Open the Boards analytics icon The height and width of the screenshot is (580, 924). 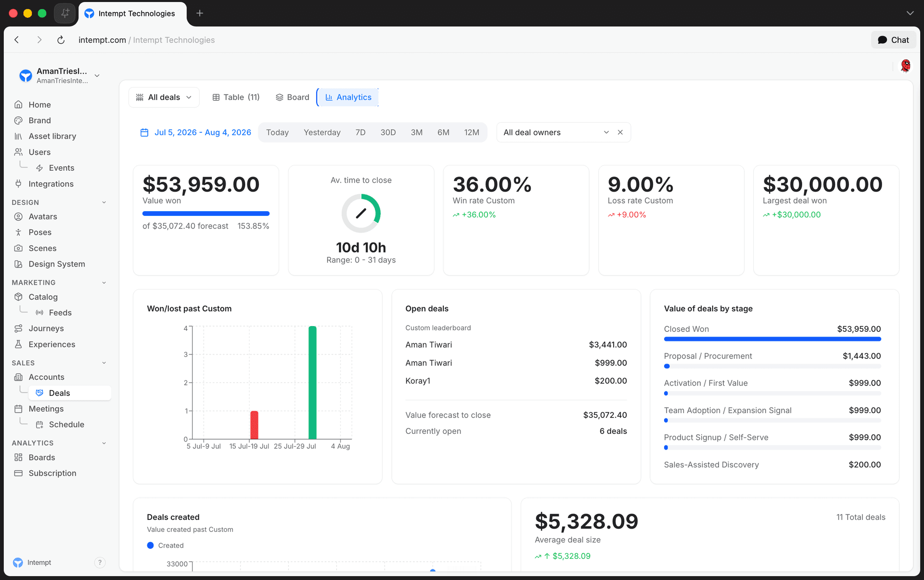click(x=18, y=457)
